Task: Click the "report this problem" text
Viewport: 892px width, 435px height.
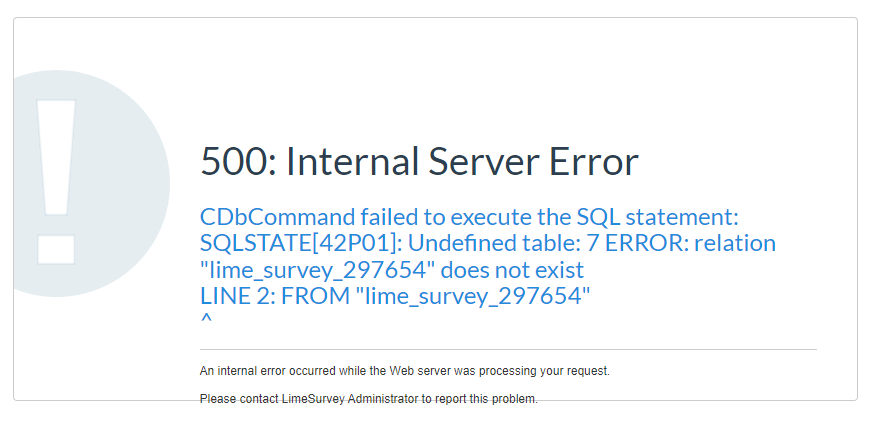Action: point(487,399)
